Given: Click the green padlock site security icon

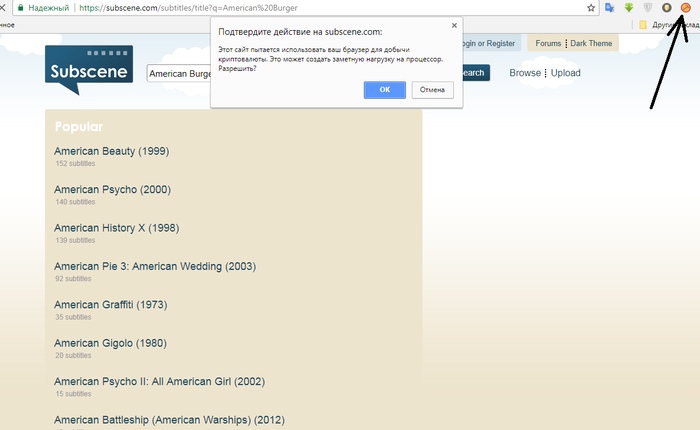Looking at the screenshot, I should 20,8.
